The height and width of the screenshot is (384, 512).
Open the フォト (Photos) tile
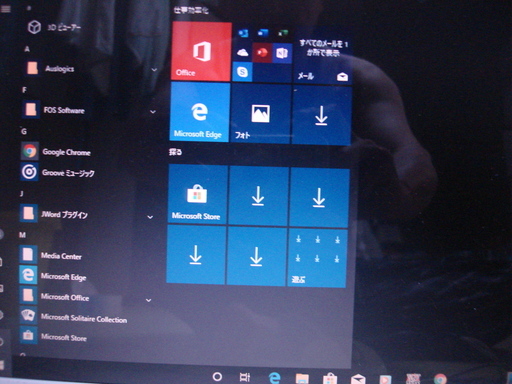point(261,114)
